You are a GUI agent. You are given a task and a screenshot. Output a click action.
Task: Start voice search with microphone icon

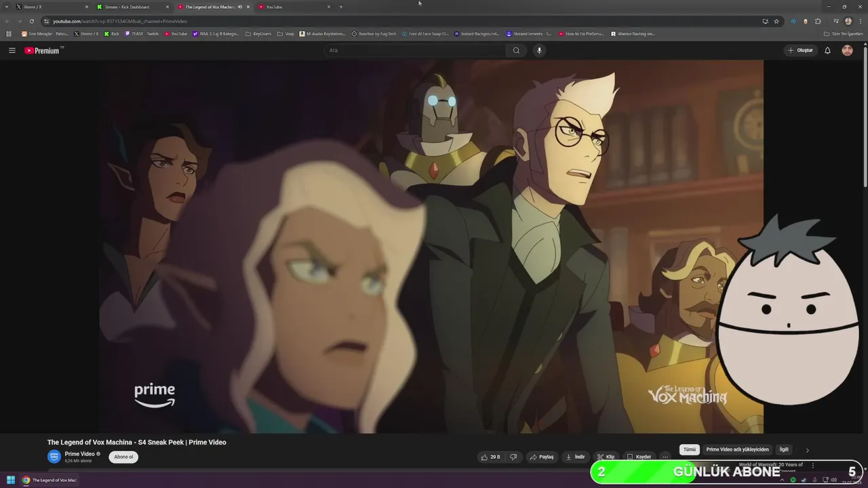[539, 50]
